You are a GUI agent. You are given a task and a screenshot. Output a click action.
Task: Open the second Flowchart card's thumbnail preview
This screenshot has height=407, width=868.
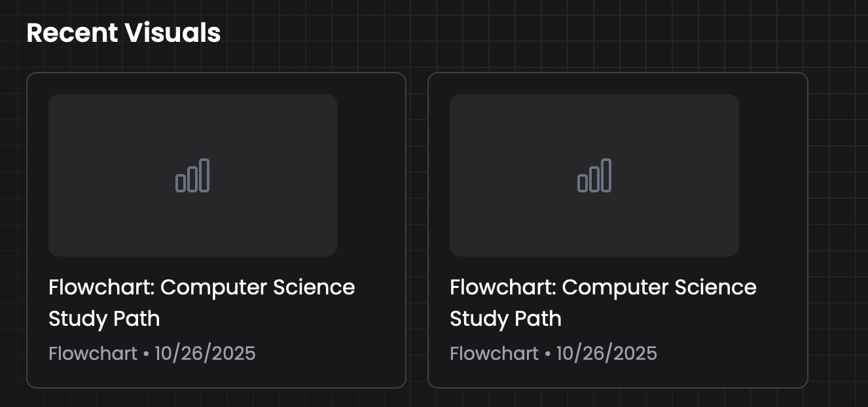594,175
